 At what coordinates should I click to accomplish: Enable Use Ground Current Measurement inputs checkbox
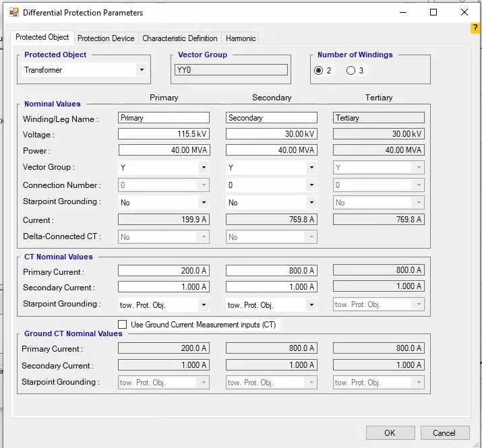123,325
